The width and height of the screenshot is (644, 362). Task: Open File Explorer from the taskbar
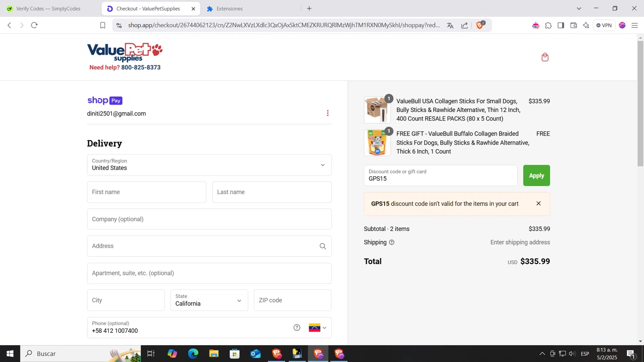[214, 353]
